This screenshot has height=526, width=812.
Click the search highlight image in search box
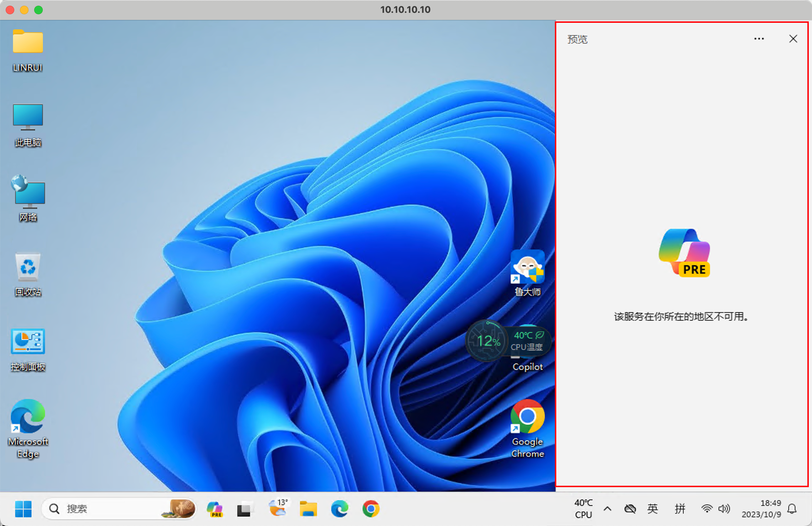[x=179, y=508]
